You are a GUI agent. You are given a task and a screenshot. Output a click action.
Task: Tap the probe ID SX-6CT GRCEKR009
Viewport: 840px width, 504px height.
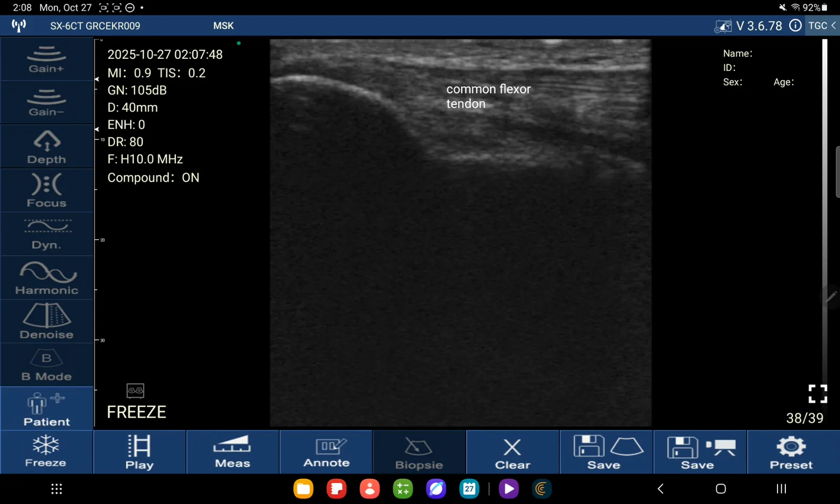point(95,26)
